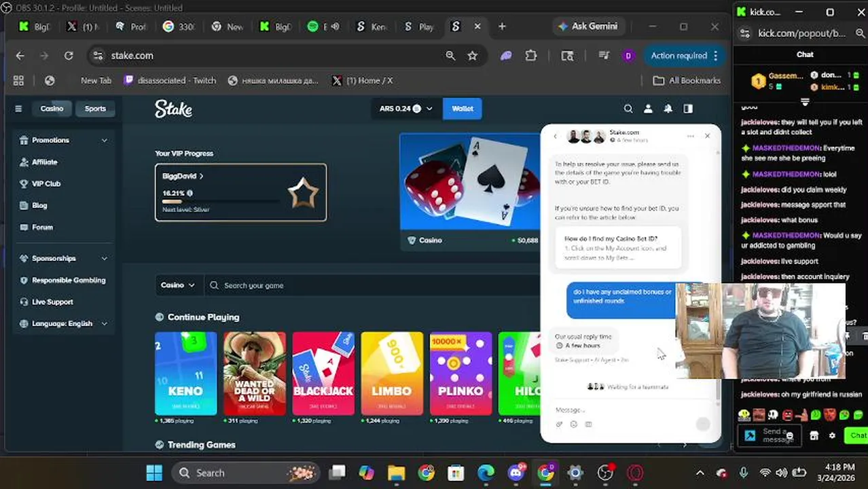Viewport: 868px width, 489px height.
Task: Switch to Sports mode toggle
Action: [95, 109]
